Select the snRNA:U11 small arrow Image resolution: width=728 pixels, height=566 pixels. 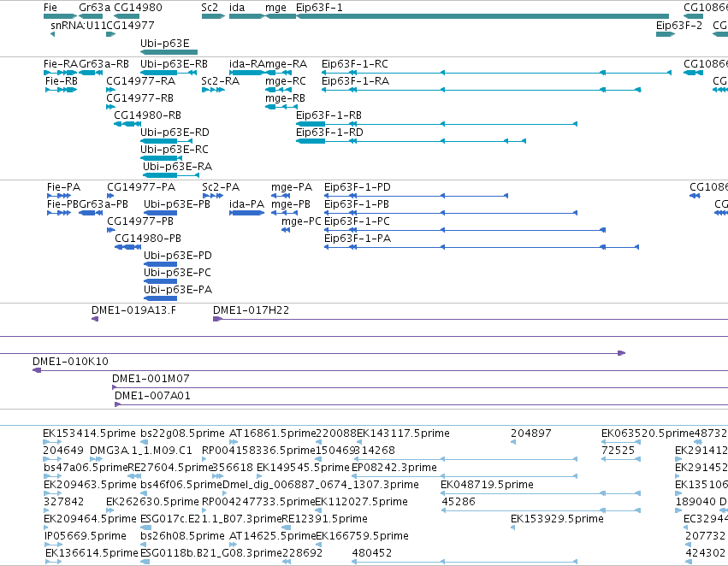point(52,34)
